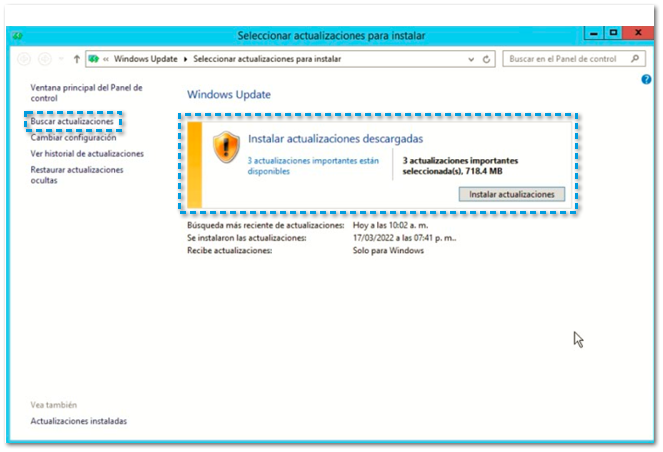Close the window with the red X
663x452 pixels.
(638, 33)
